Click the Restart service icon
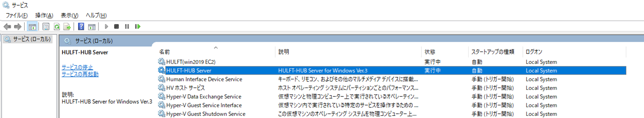The width and height of the screenshot is (644, 118). 138,27
